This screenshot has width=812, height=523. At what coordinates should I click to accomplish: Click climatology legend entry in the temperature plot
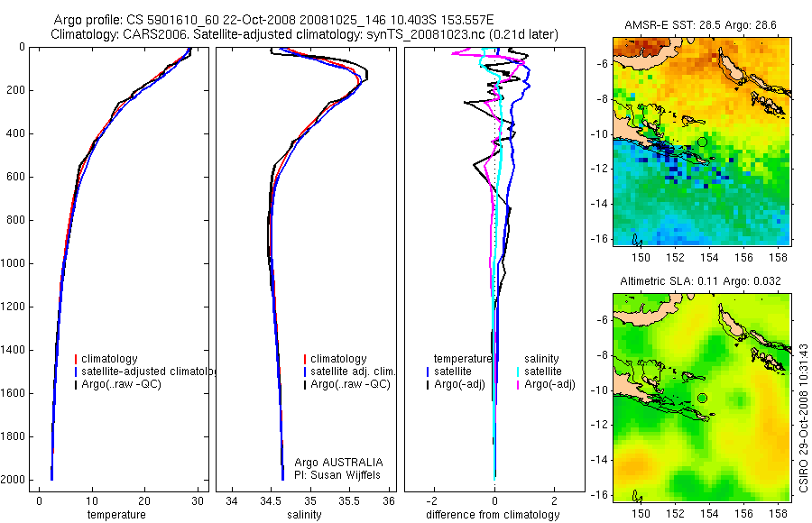(109, 359)
